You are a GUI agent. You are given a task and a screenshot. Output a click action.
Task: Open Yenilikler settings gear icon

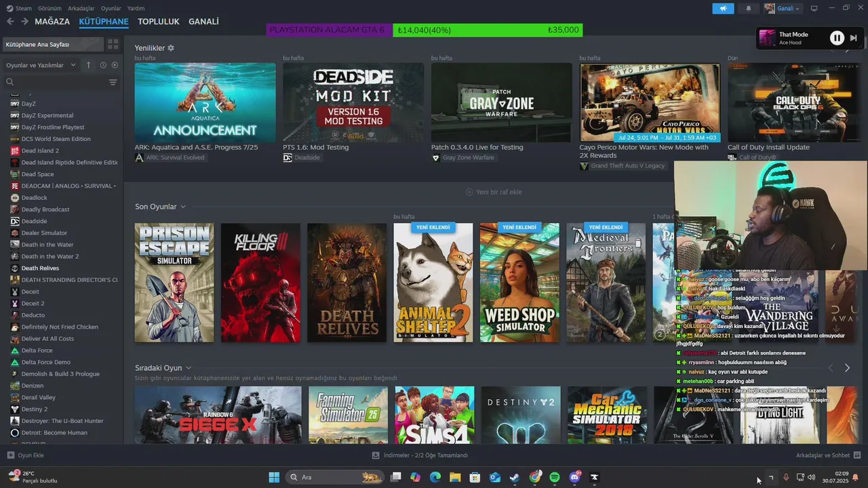171,48
